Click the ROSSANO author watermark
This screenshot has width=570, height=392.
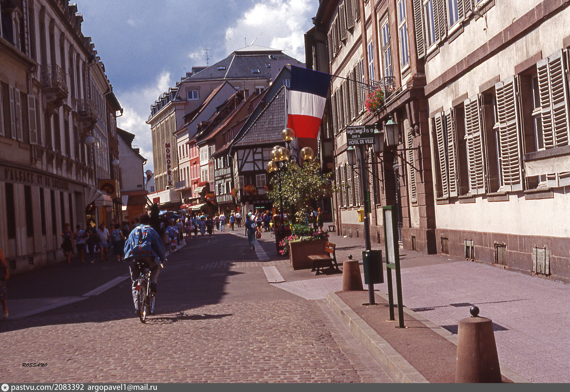[x=35, y=365]
